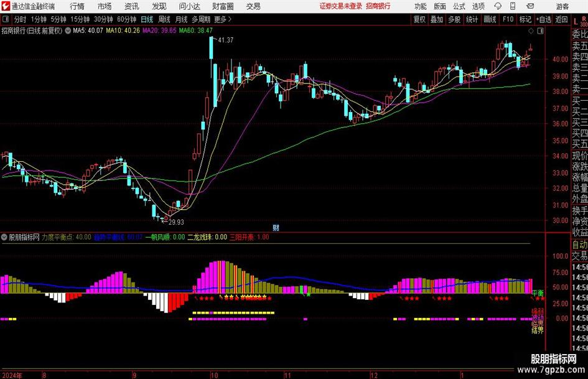Click the 证券交易未登录 login link
The height and width of the screenshot is (379, 588).
click(x=341, y=6)
